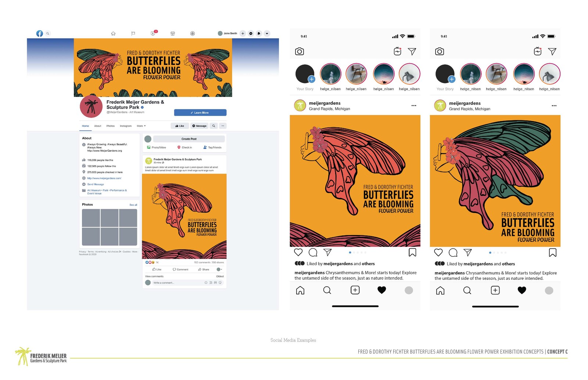Open Pages flag icon in Facebook nav
Image resolution: width=588 pixels, height=380 pixels.
tap(133, 33)
